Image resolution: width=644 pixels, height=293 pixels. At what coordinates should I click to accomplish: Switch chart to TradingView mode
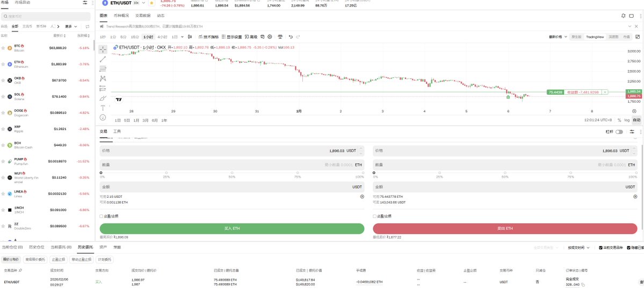(595, 37)
